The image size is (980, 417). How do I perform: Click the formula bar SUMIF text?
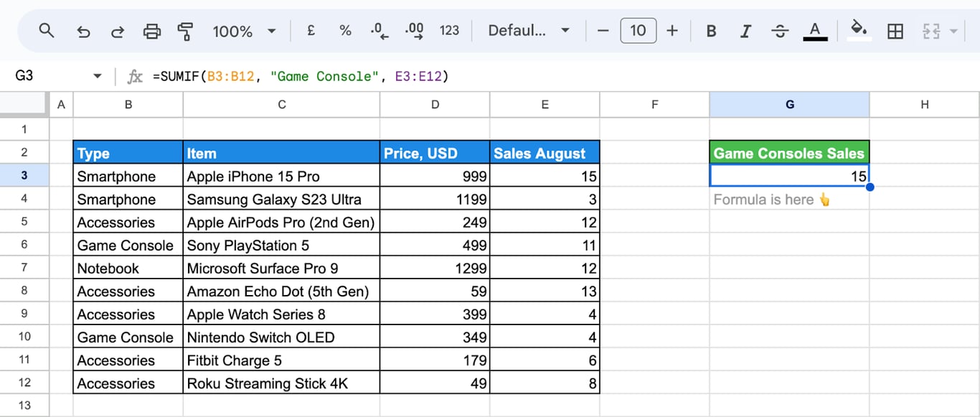[x=301, y=76]
